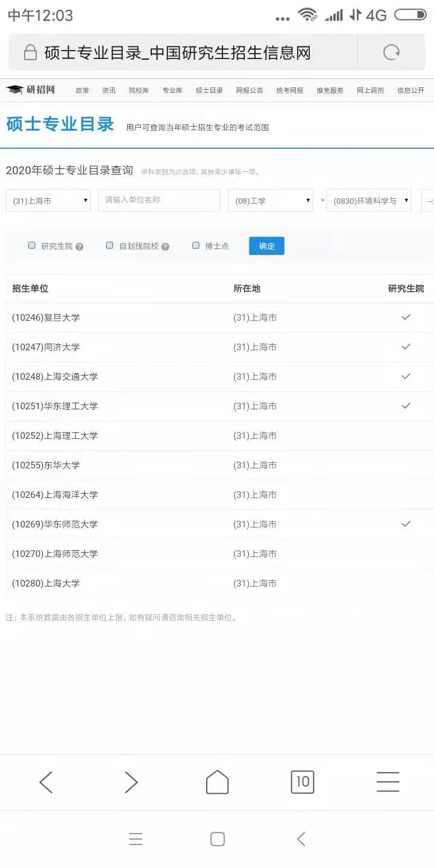Viewport: 434px width, 868px height.
Task: Tap the browser reload icon
Action: [392, 53]
